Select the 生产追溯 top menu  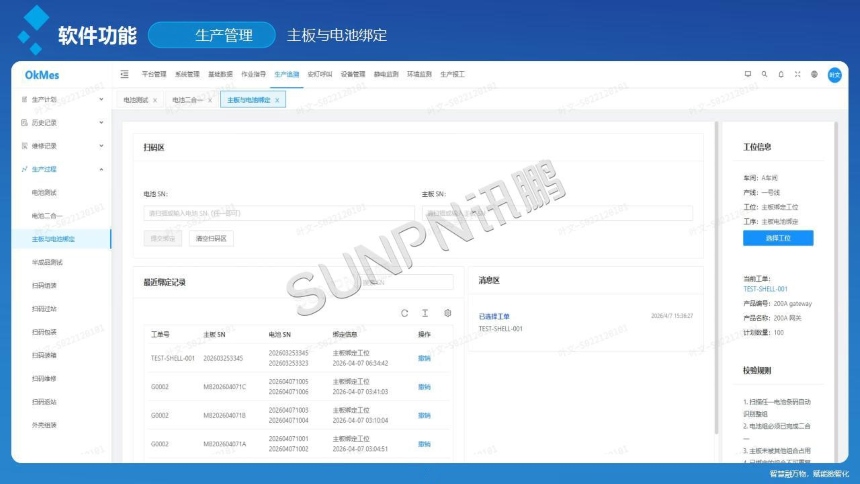pyautogui.click(x=286, y=74)
